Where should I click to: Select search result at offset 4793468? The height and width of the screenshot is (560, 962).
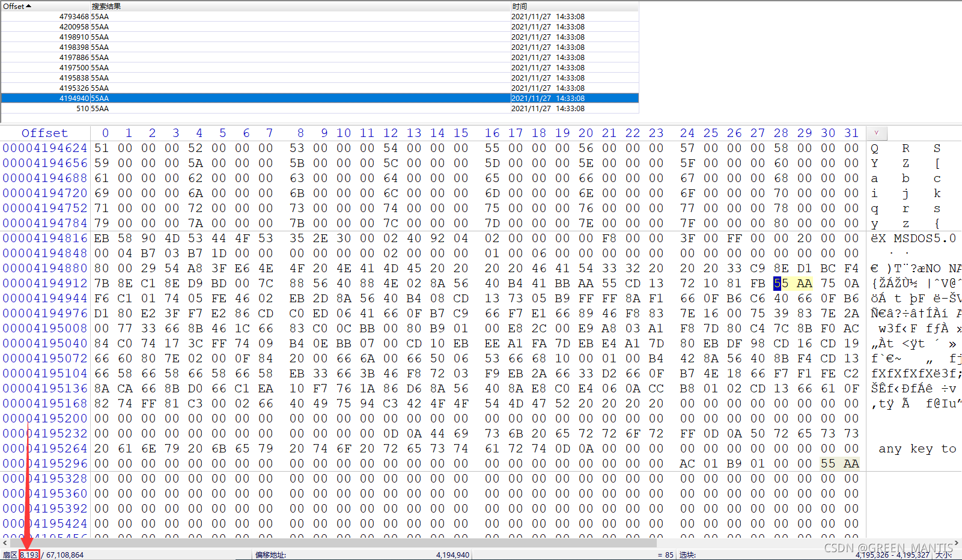tap(319, 17)
